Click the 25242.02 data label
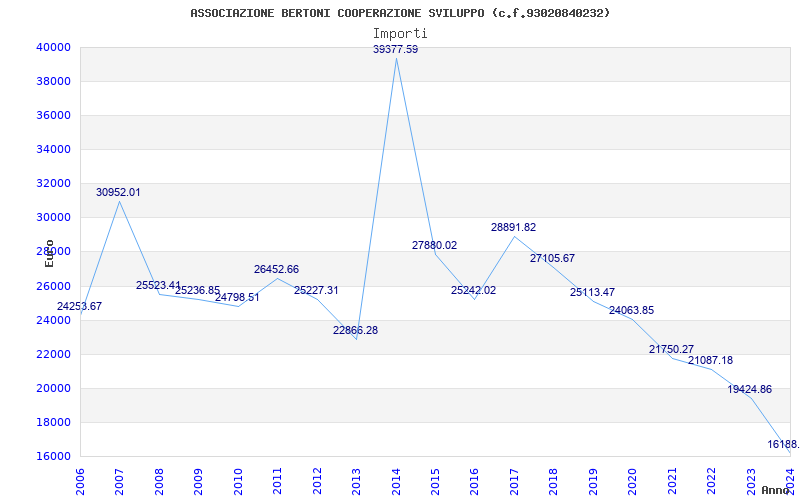800x500 pixels. (x=473, y=290)
